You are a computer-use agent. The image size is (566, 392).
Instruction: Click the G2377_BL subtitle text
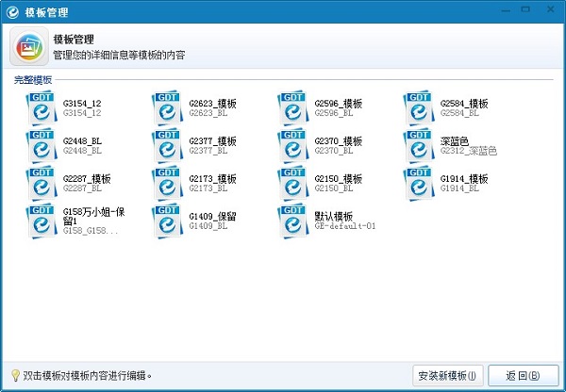[x=208, y=151]
